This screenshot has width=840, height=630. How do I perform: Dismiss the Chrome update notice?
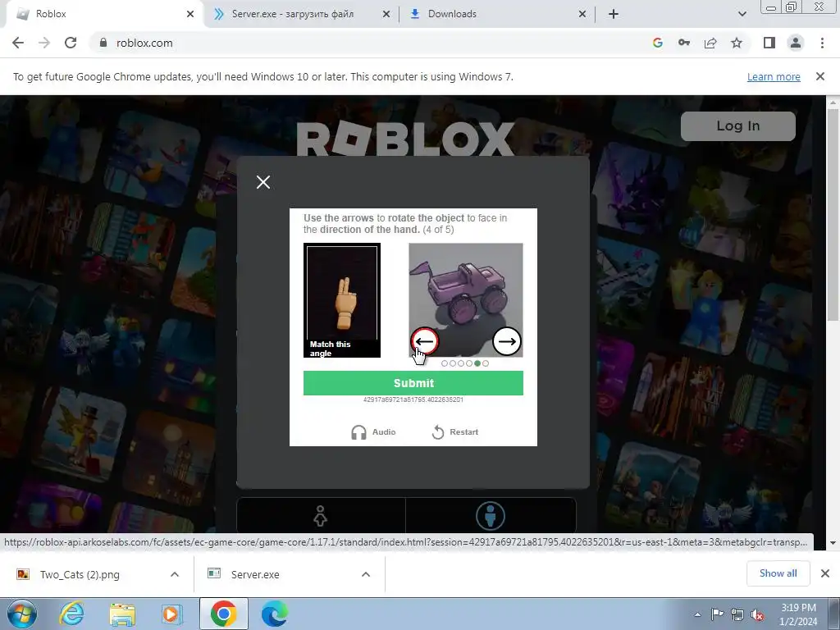pos(820,76)
